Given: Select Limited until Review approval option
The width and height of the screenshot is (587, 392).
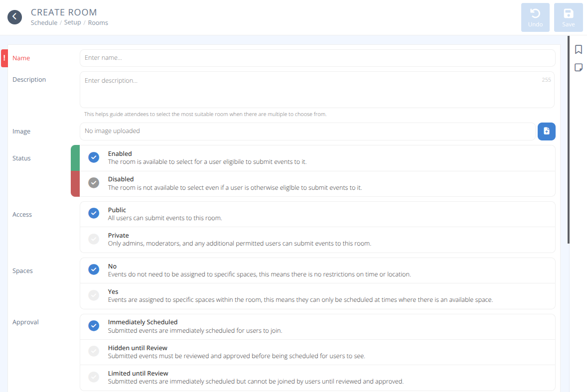Looking at the screenshot, I should pyautogui.click(x=94, y=377).
